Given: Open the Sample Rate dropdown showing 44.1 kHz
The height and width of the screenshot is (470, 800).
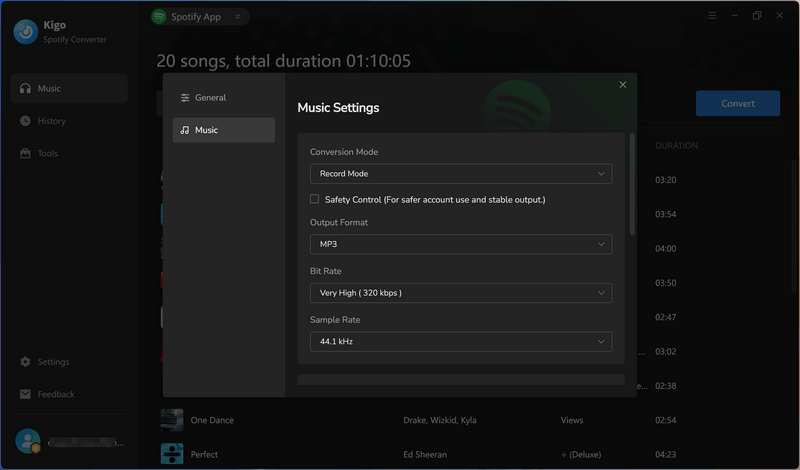Looking at the screenshot, I should click(x=461, y=341).
